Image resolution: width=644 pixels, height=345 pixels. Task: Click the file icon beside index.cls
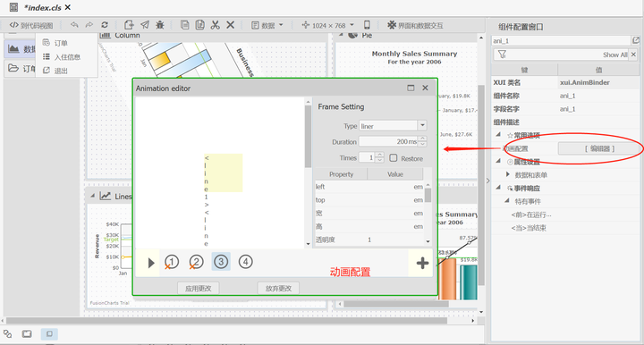pyautogui.click(x=13, y=7)
